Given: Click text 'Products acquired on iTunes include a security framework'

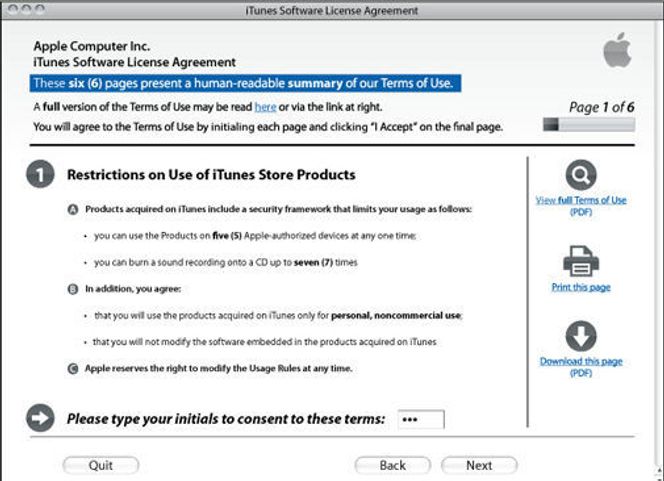Looking at the screenshot, I should coord(278,209).
